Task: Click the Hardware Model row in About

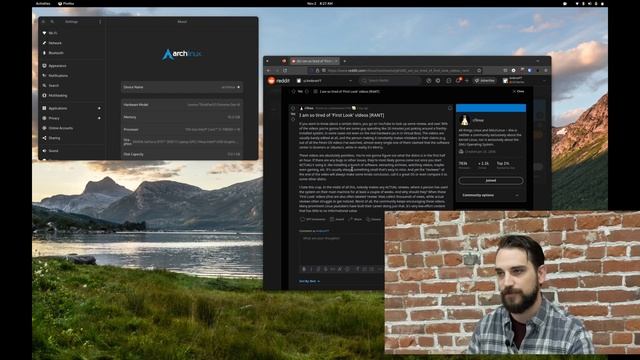Action: [x=182, y=104]
